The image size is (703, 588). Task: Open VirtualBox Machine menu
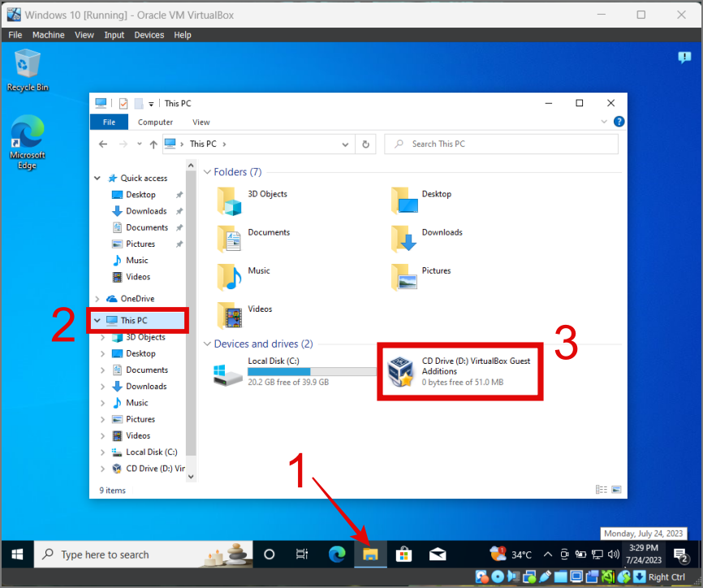[48, 35]
